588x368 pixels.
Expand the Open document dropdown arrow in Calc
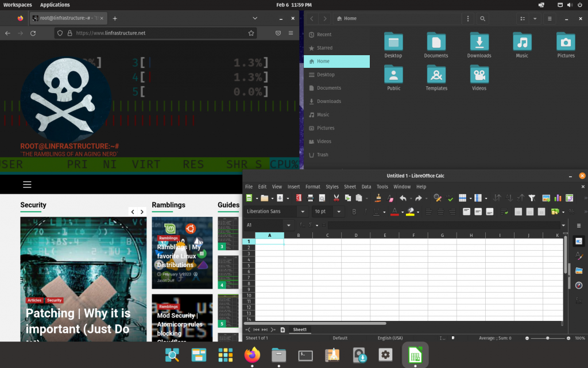click(272, 198)
